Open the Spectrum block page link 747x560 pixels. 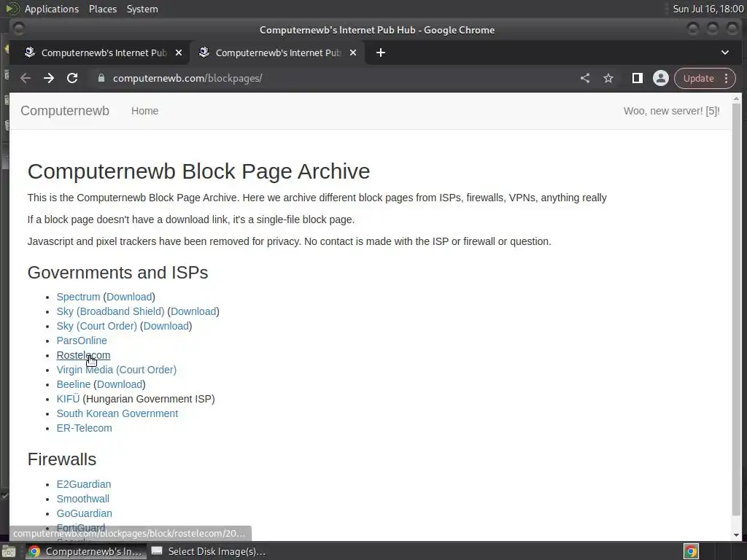click(x=78, y=297)
